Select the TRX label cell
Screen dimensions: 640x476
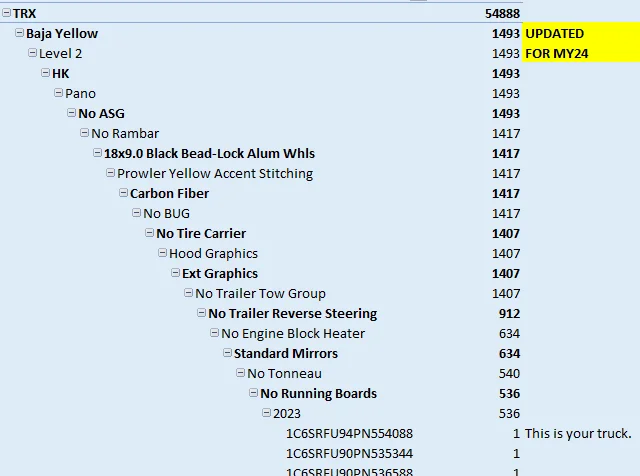coord(24,13)
